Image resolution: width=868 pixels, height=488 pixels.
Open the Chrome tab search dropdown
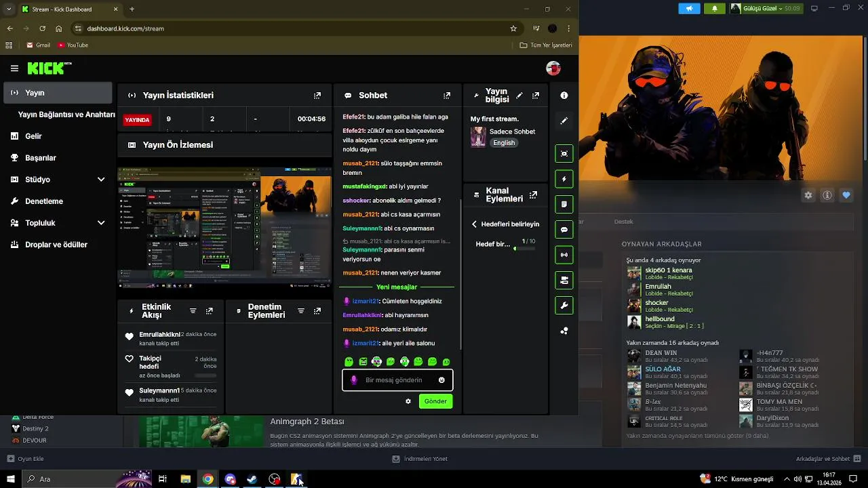point(9,9)
